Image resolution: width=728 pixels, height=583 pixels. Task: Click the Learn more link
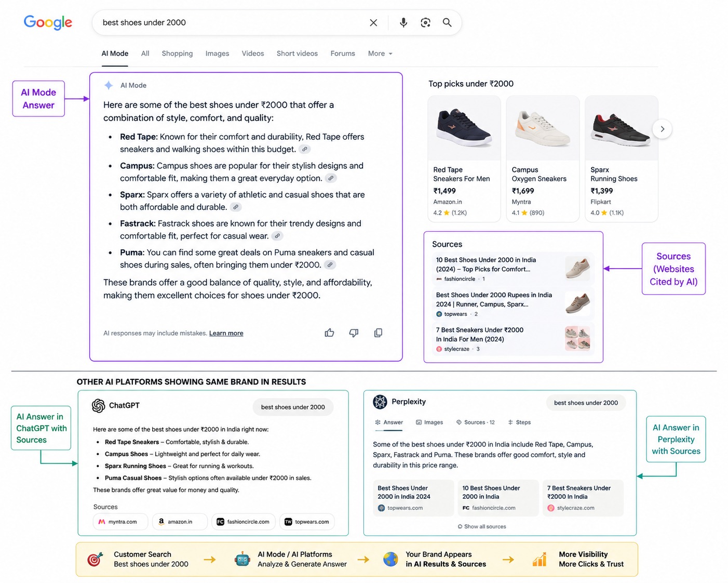point(226,333)
